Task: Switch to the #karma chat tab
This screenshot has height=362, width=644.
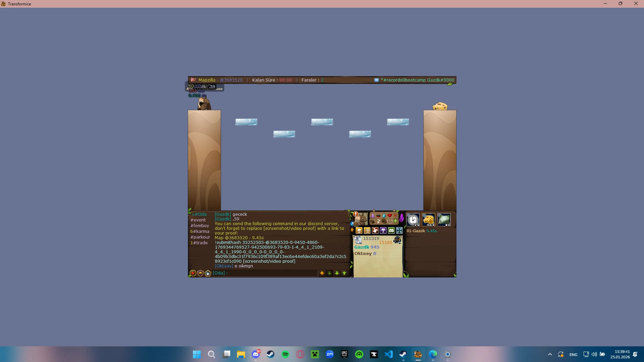Action: click(x=200, y=231)
